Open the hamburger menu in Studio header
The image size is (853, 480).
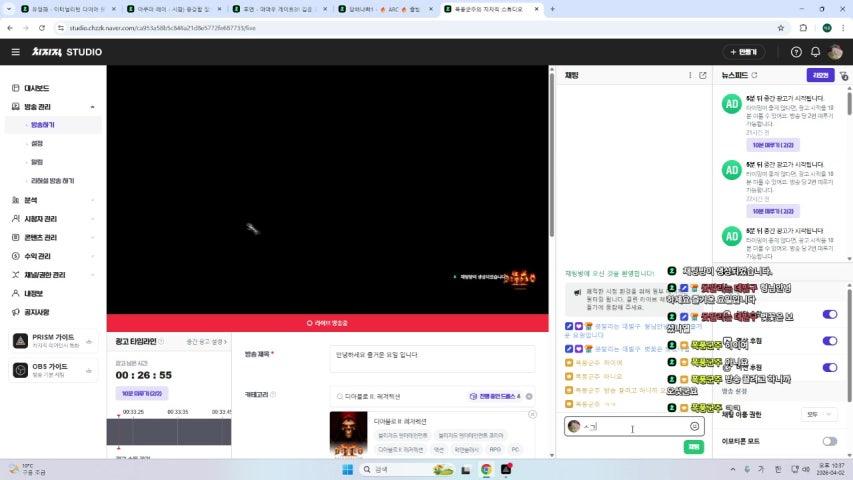click(15, 52)
